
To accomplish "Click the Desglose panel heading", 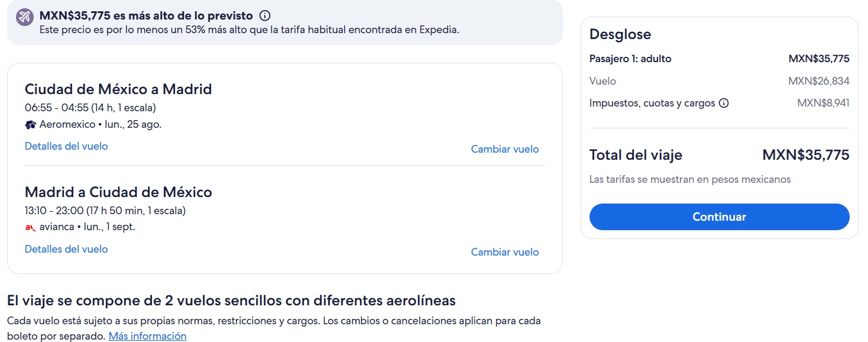I will 620,34.
